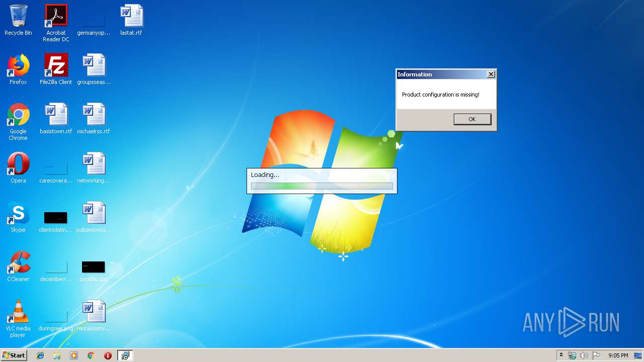Launch Skype desktop shortcut
This screenshot has width=644, height=362.
coord(18,217)
